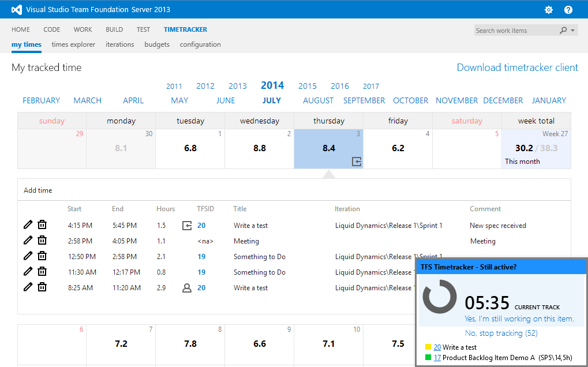The height and width of the screenshot is (367, 588).
Task: Click in the Search work items field
Action: (514, 31)
